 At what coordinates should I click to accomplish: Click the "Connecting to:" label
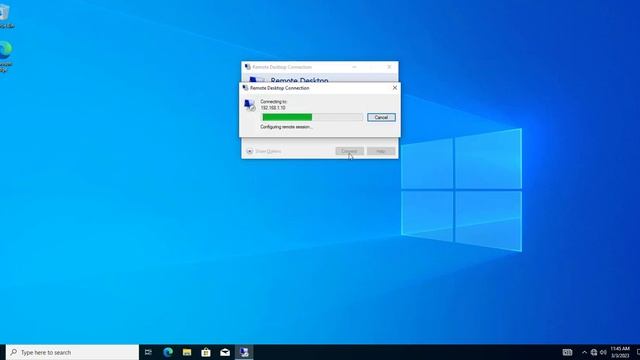(x=273, y=102)
